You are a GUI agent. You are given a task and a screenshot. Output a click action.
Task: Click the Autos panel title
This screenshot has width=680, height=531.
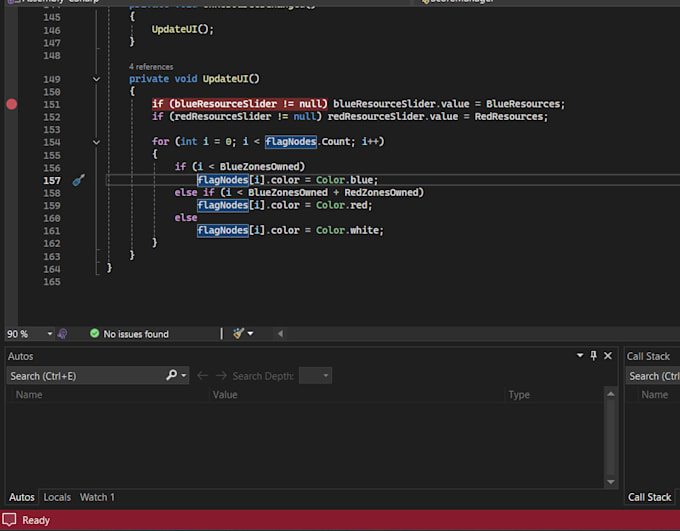pos(20,356)
